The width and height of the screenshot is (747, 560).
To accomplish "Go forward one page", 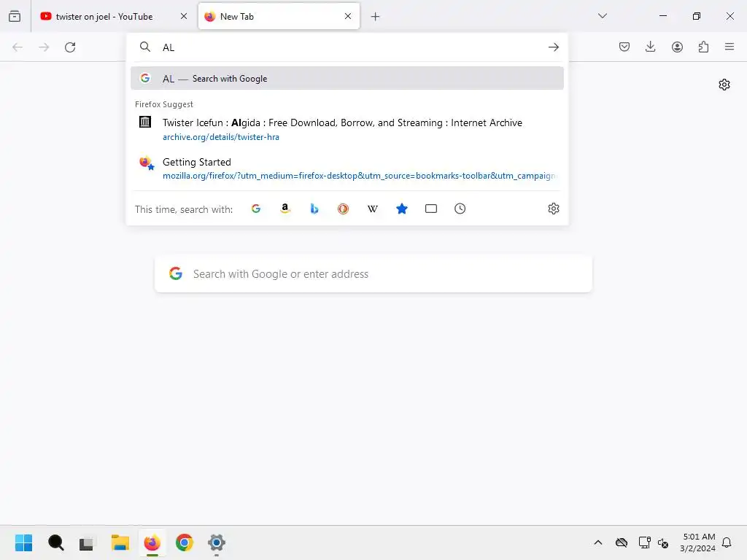I will pos(44,47).
